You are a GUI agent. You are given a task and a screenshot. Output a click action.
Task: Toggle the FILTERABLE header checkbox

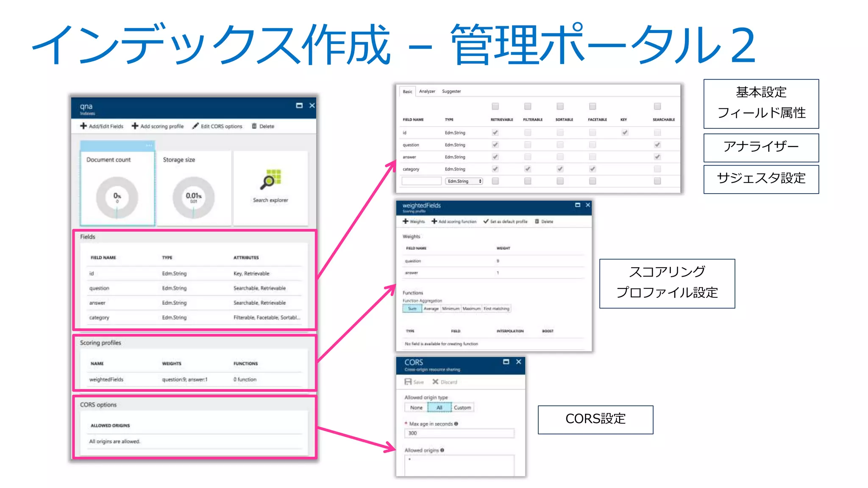tap(528, 106)
